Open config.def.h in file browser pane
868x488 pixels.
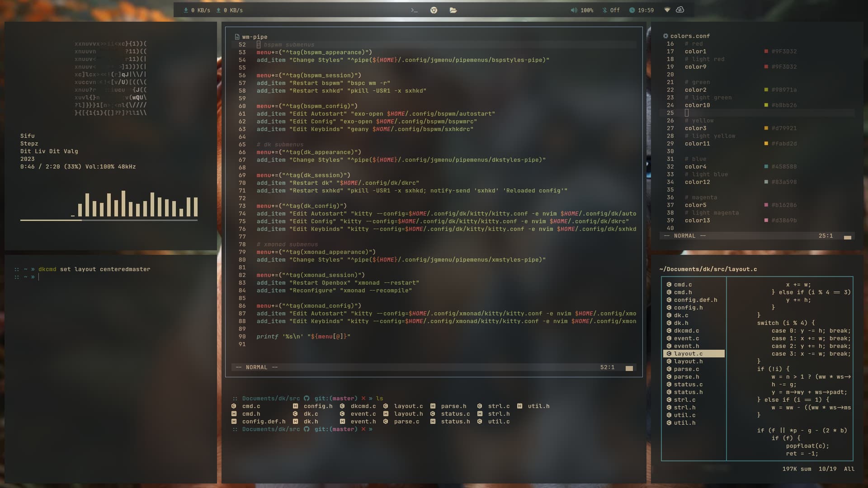(695, 300)
